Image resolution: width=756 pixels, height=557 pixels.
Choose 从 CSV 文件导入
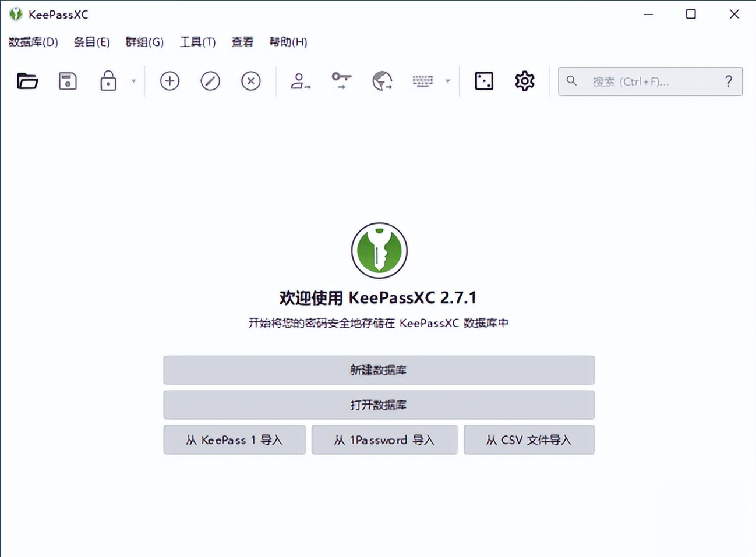(529, 440)
